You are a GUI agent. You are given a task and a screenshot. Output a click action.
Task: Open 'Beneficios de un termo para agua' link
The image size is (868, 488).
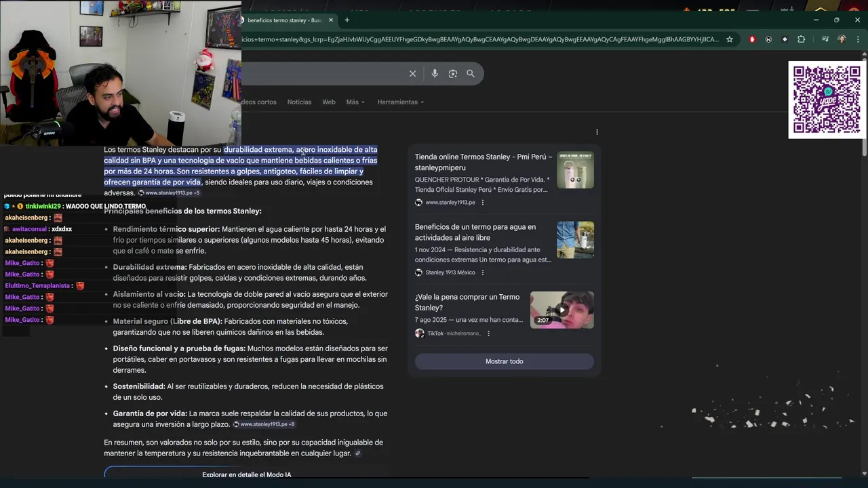(475, 232)
